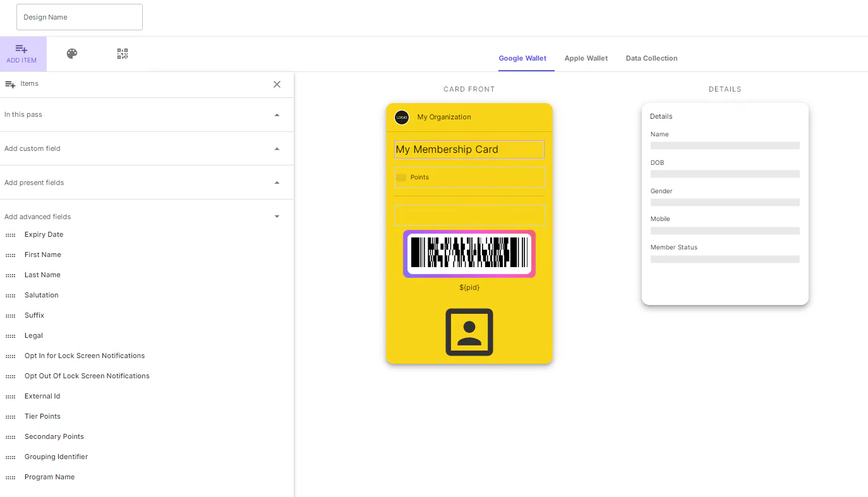The width and height of the screenshot is (868, 497).
Task: Close the Items panel
Action: 277,84
